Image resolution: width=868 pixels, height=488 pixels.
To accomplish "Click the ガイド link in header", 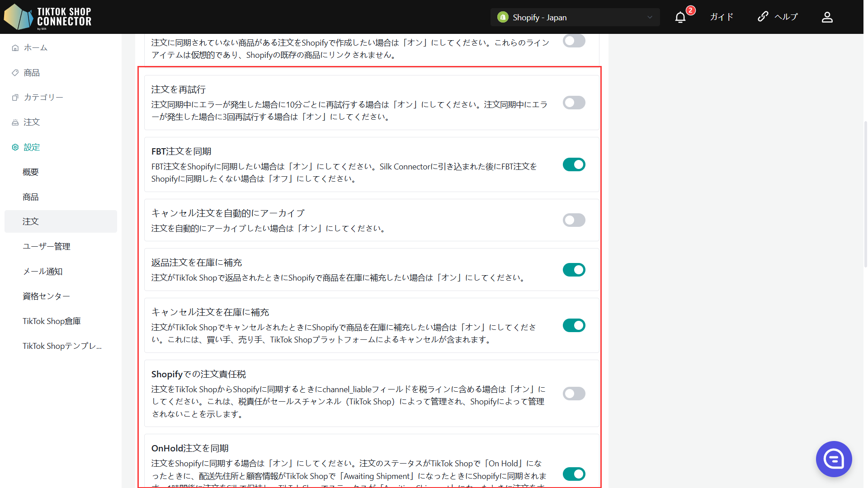I will (721, 17).
